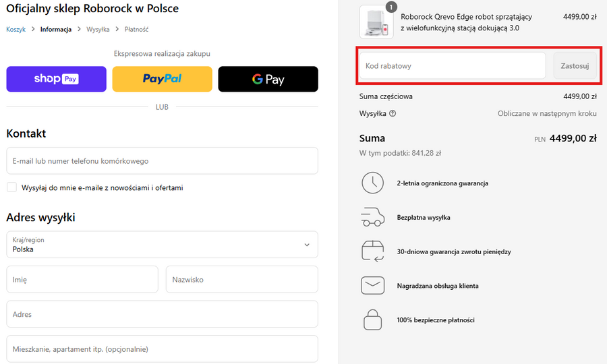Click the email or phone number field

click(162, 161)
